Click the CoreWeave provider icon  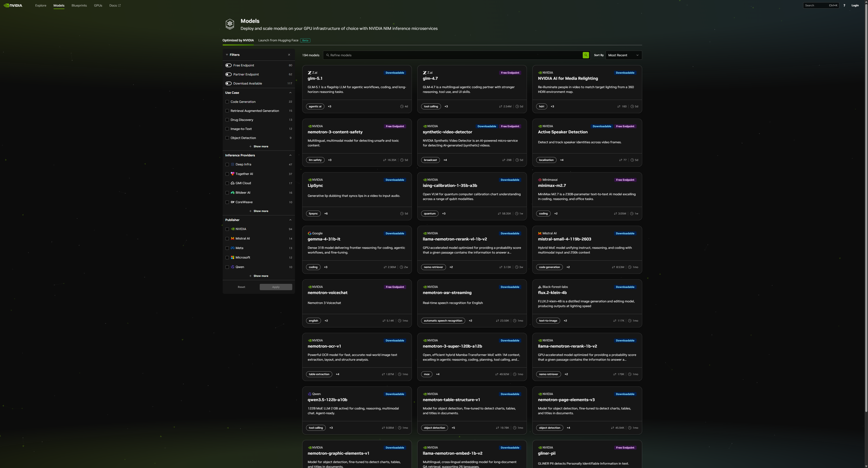(233, 202)
